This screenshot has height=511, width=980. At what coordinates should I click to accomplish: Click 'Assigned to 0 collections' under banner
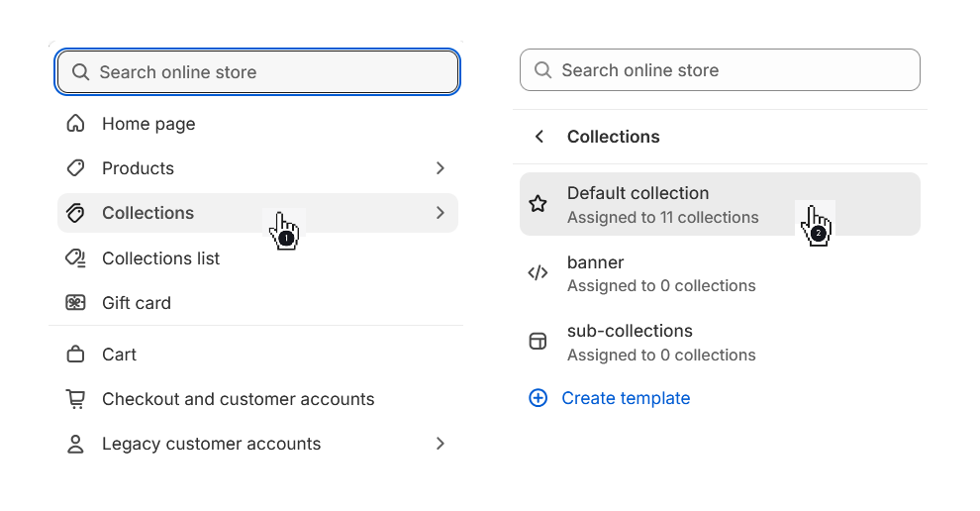click(x=661, y=285)
